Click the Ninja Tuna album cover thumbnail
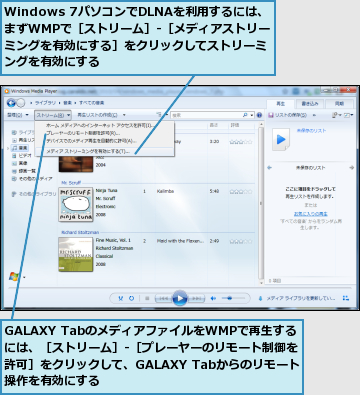 coord(76,205)
